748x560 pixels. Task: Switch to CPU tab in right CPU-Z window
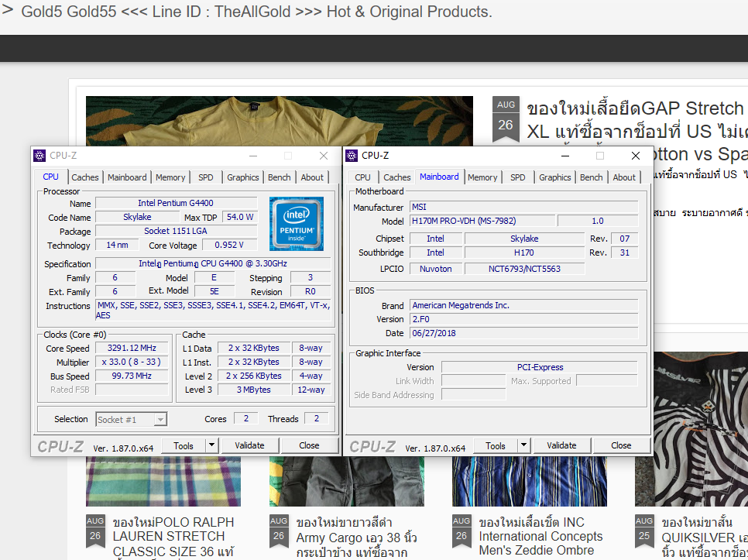(362, 177)
